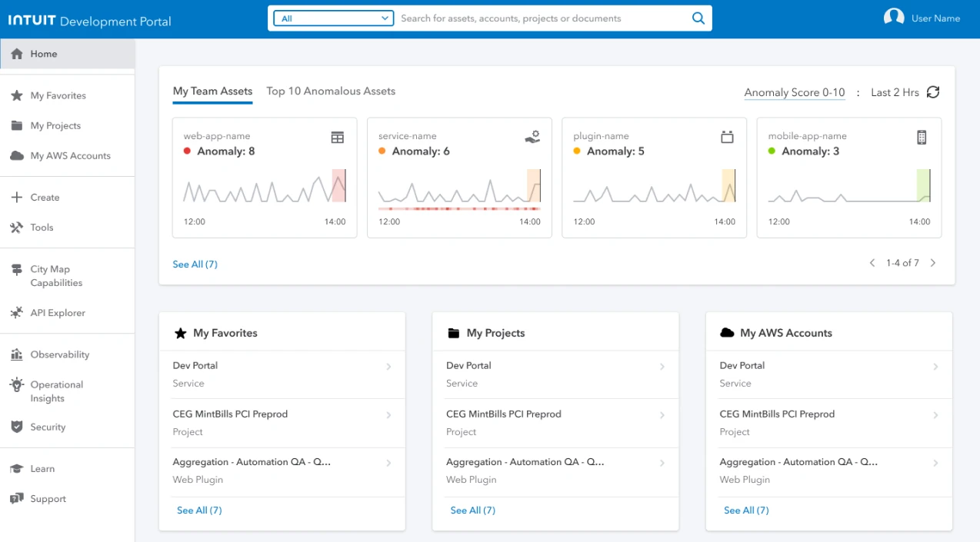Click the plugin-name plug icon
Viewport: 980px width, 542px height.
tap(727, 138)
